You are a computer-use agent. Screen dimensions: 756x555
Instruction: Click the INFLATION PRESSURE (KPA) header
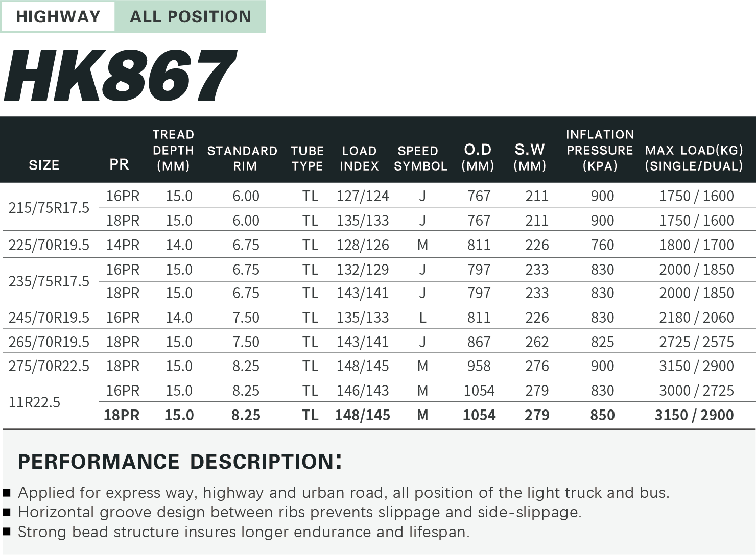click(600, 150)
